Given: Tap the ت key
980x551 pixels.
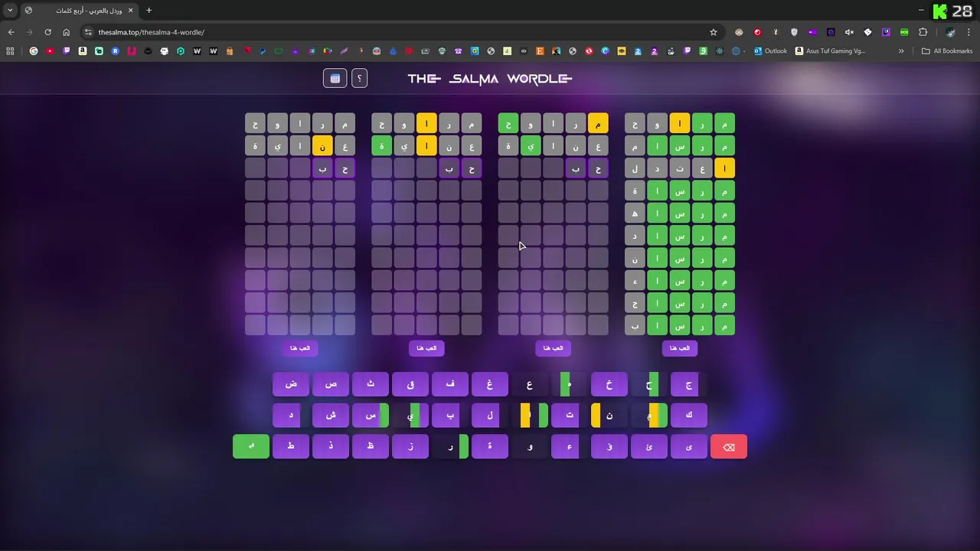Looking at the screenshot, I should 570,416.
